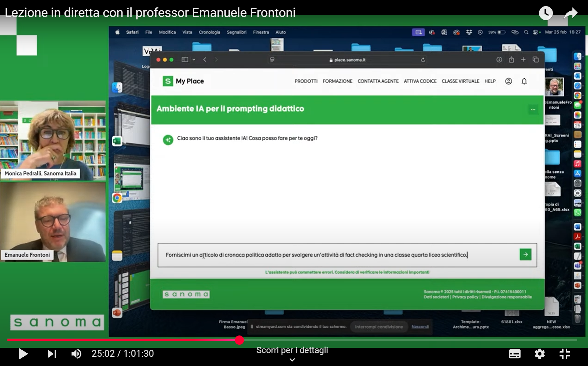The height and width of the screenshot is (366, 588).
Task: Skip to the next video
Action: tap(52, 354)
